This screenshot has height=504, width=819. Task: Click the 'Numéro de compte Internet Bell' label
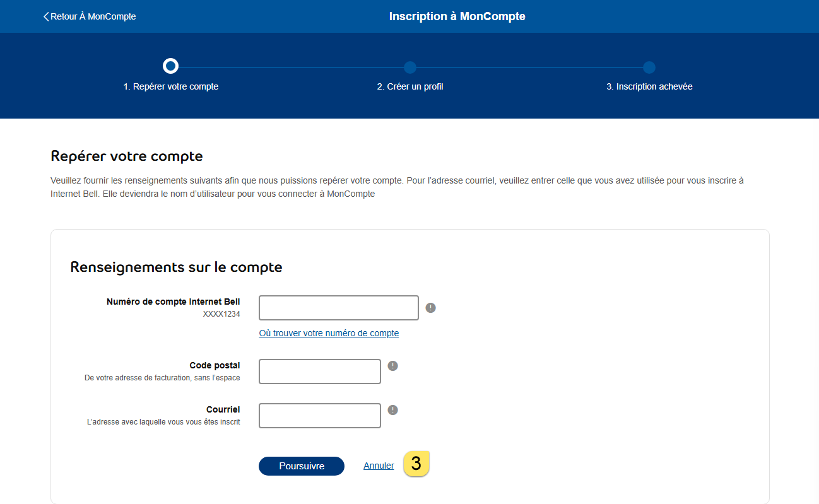pyautogui.click(x=173, y=302)
